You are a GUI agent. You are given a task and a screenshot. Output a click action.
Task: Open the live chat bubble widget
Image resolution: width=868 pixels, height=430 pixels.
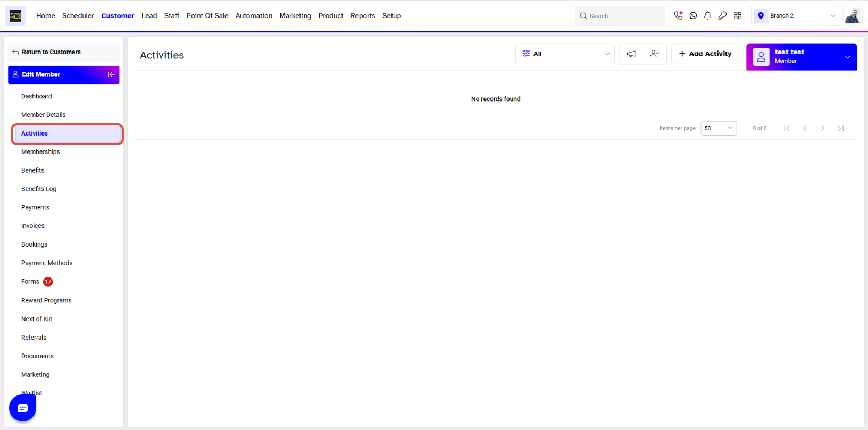click(22, 408)
